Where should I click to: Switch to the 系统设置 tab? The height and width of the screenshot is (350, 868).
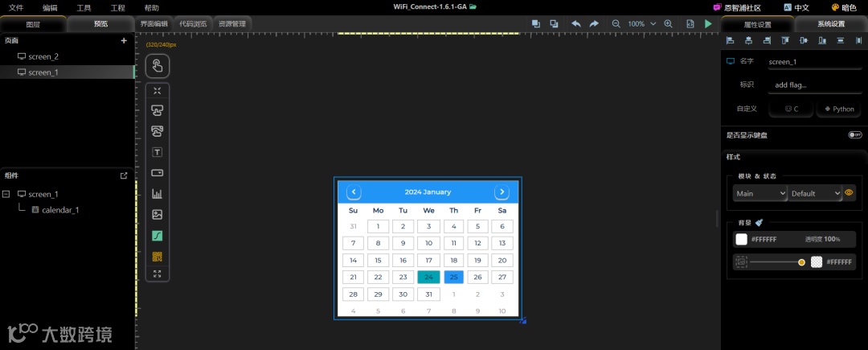(831, 24)
